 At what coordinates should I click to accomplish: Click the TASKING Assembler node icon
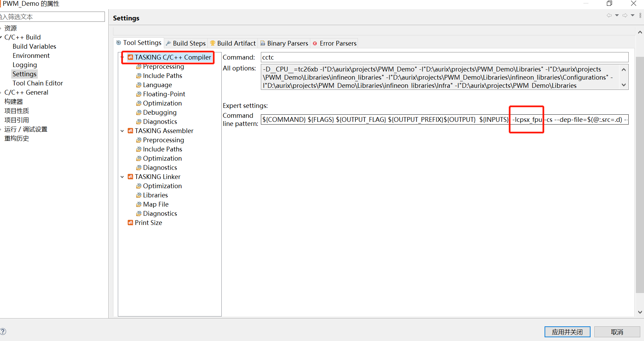(130, 131)
